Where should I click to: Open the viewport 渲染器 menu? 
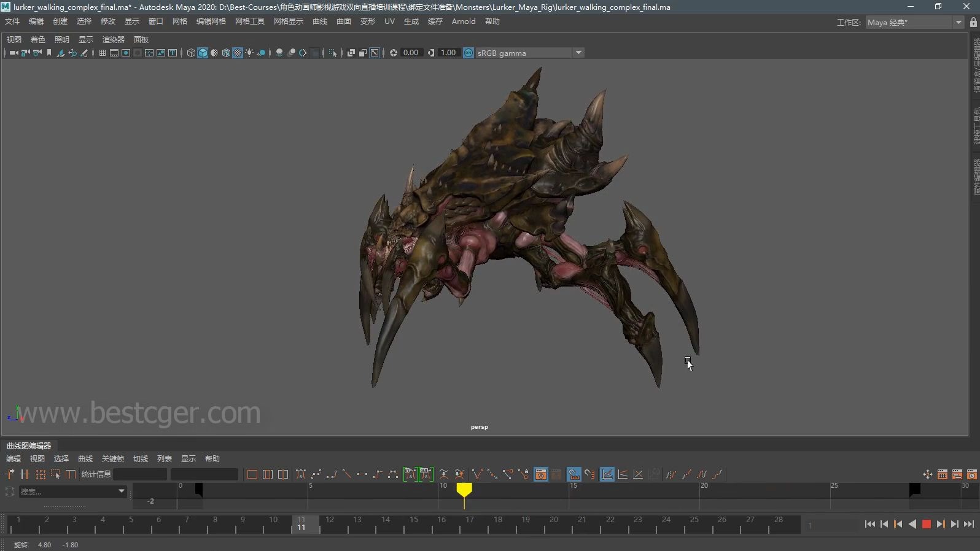(x=113, y=39)
